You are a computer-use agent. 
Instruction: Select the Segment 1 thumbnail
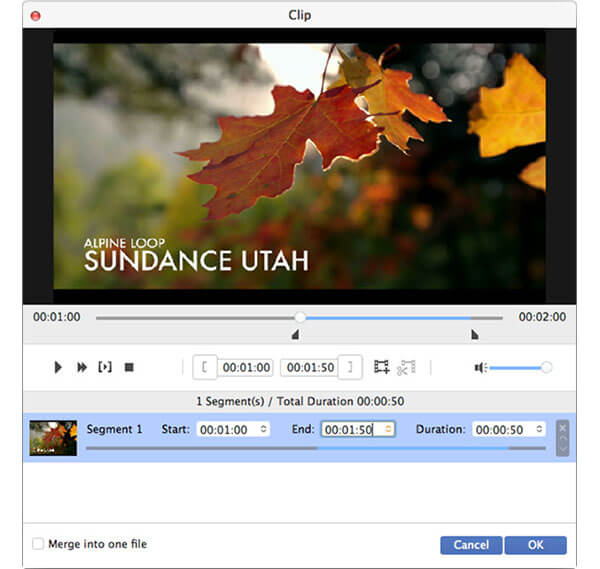[53, 437]
